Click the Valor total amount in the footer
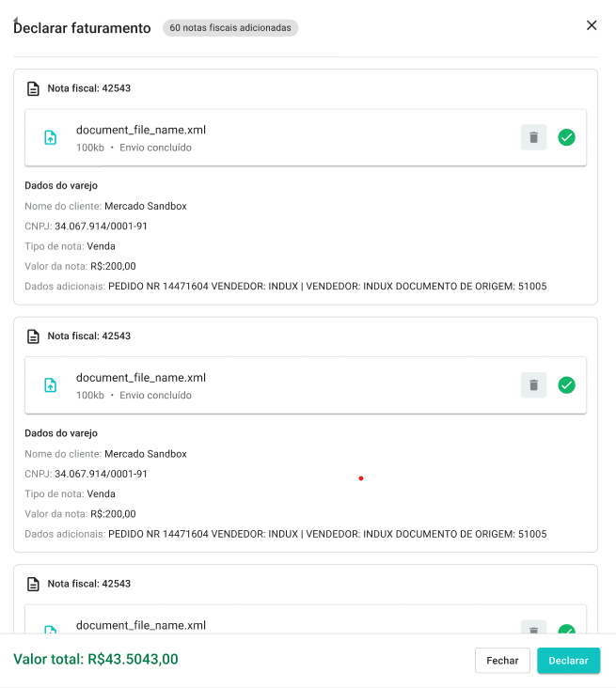Screen dimensions: 616x688 96,659
